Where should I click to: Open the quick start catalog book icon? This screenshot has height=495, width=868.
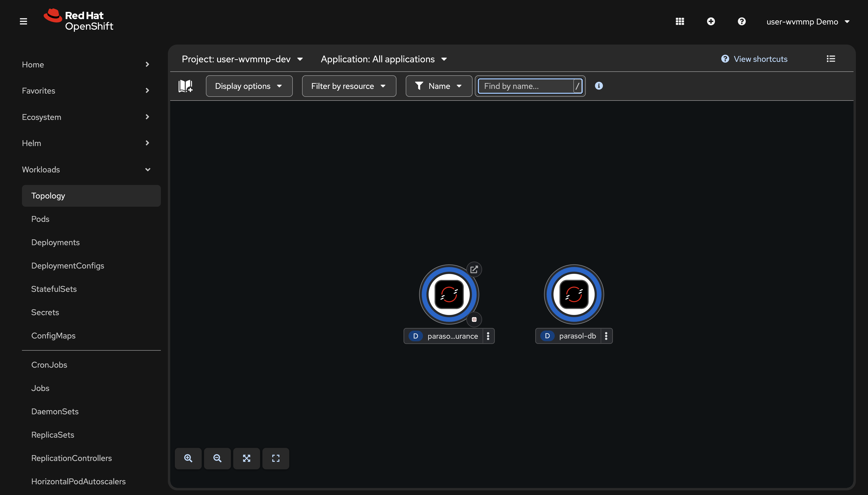click(185, 86)
